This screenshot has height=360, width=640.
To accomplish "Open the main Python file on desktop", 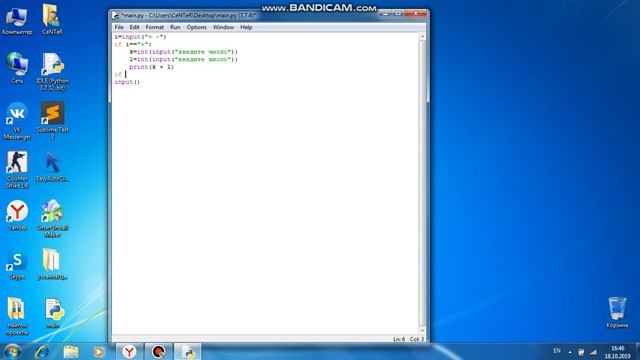I will [x=53, y=313].
